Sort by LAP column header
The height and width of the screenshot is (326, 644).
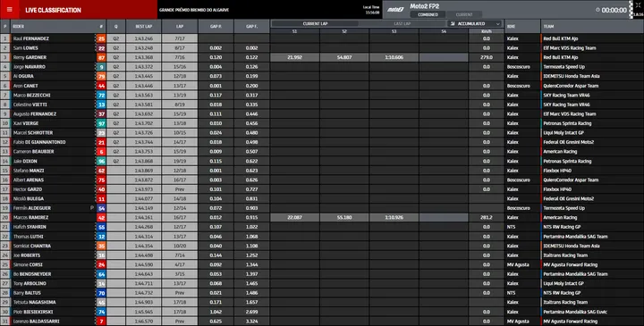[180, 26]
